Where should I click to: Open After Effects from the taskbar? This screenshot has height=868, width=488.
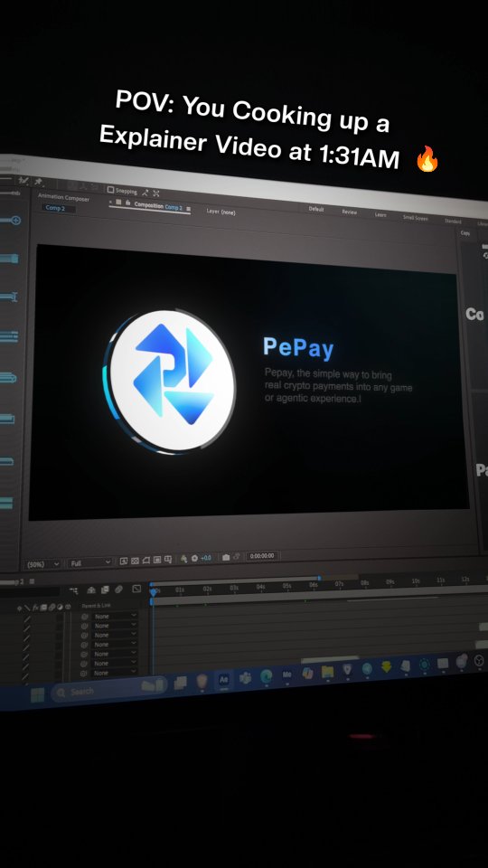coord(224,680)
